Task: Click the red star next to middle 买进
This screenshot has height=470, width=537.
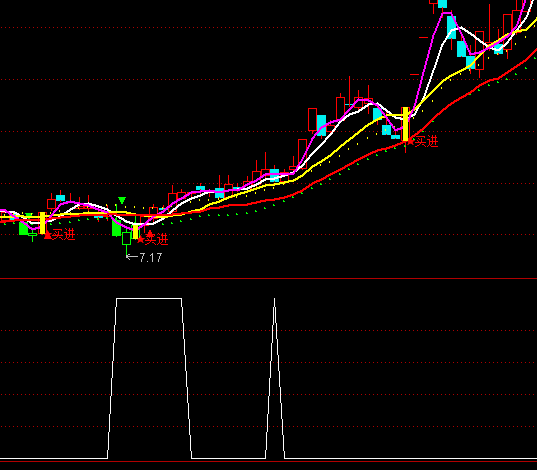Action: pyautogui.click(x=140, y=239)
